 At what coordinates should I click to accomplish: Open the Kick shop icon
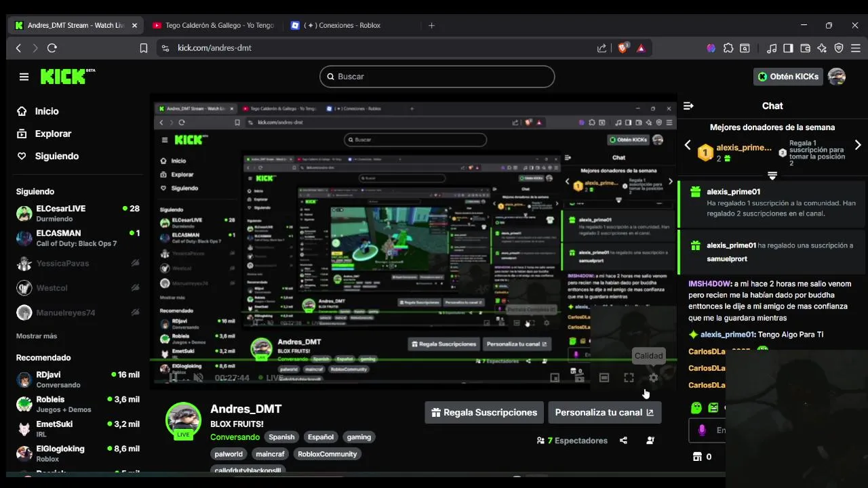click(x=696, y=457)
